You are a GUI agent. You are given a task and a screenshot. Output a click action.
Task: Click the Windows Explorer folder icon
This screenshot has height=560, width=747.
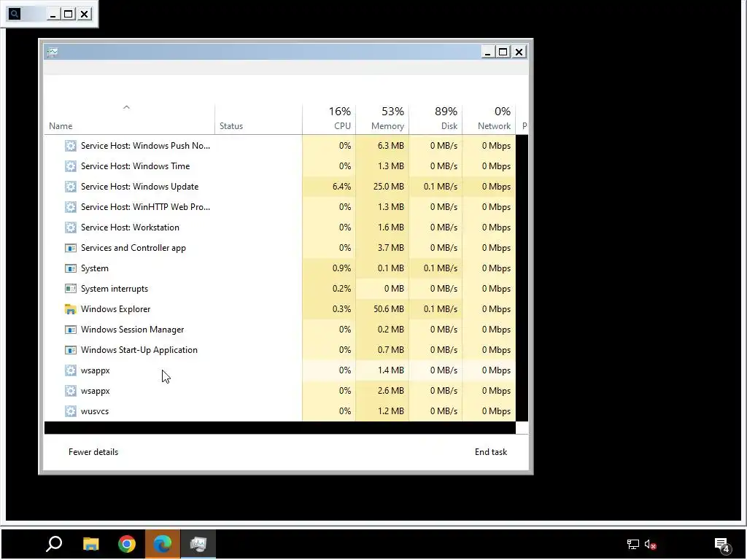tap(71, 309)
